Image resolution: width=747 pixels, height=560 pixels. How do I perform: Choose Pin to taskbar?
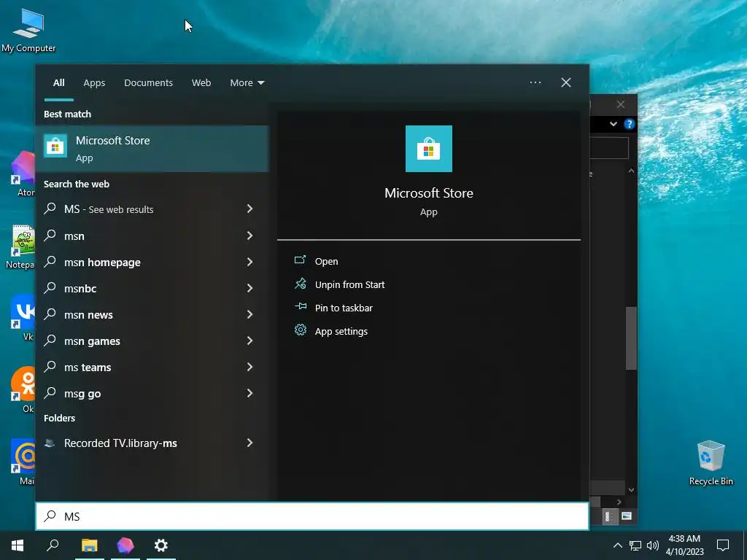tap(344, 308)
